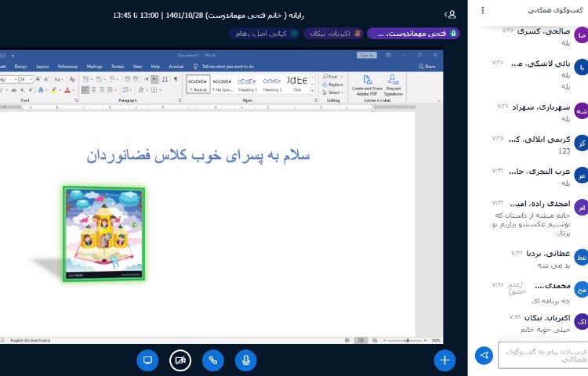Click the share screen button in meeting controls
588x376 pixels.
pos(147,360)
